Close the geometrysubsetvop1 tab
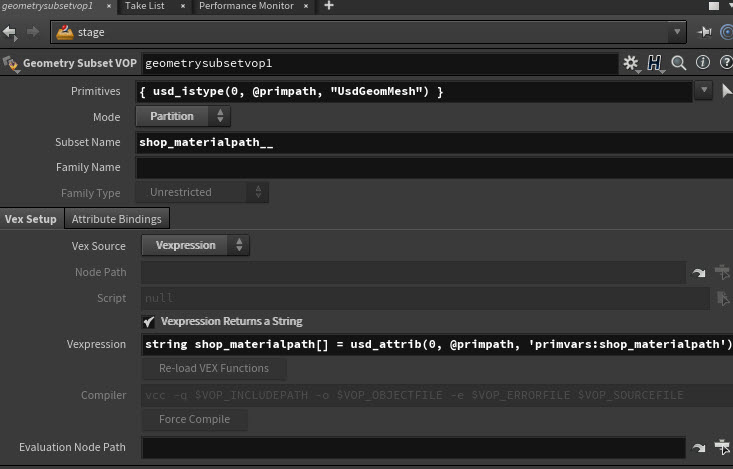733x469 pixels. click(x=108, y=6)
